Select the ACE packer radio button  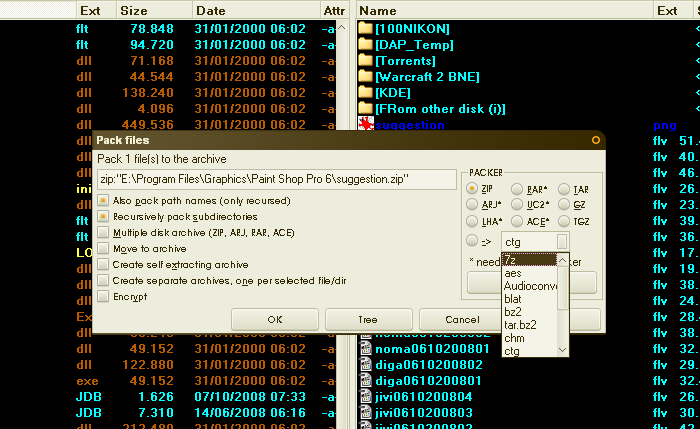pos(517,221)
